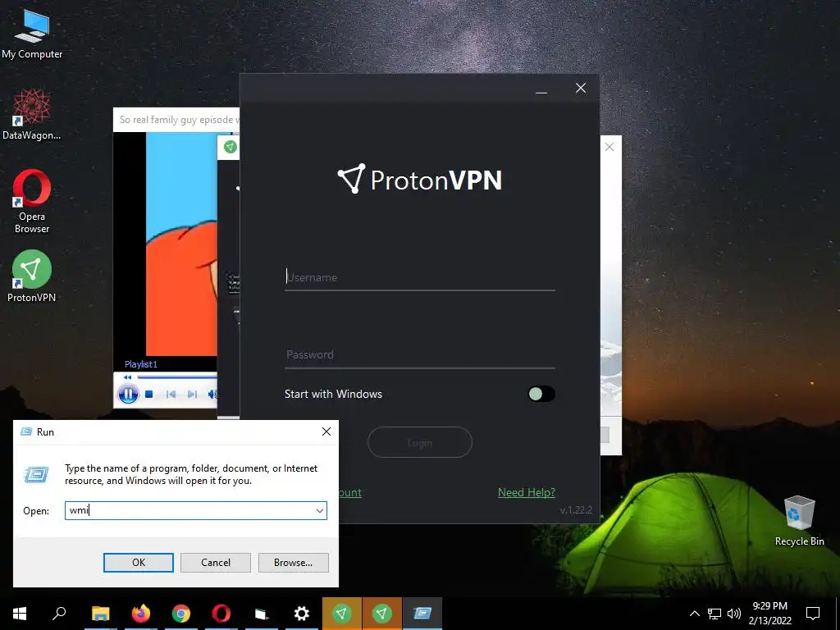Screen dimensions: 840x630
Task: Launch Opera from the taskbar
Action: click(221, 614)
